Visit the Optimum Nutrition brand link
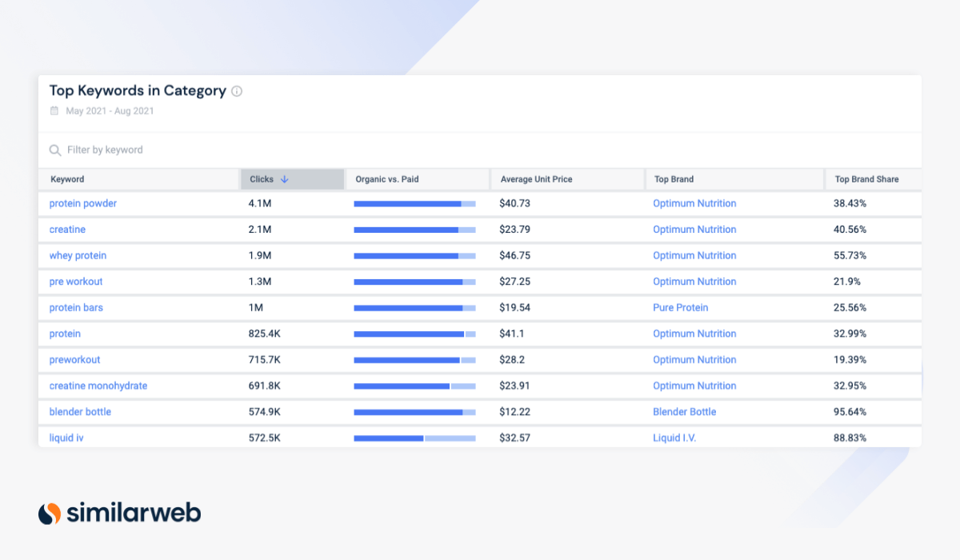The height and width of the screenshot is (560, 960). tap(694, 203)
